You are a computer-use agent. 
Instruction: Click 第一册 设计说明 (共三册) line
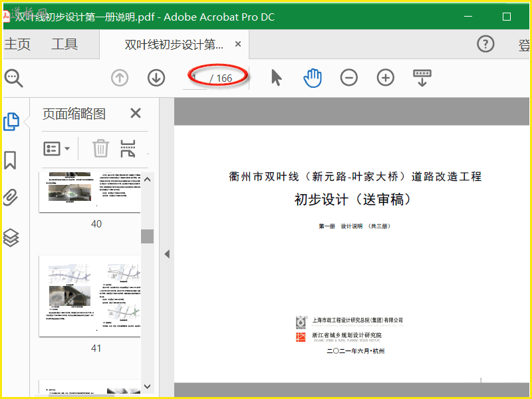pos(355,226)
